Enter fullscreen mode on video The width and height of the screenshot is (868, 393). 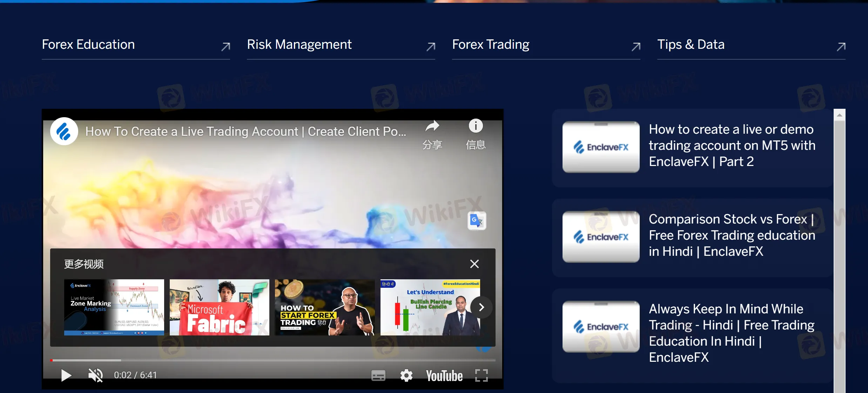point(481,375)
